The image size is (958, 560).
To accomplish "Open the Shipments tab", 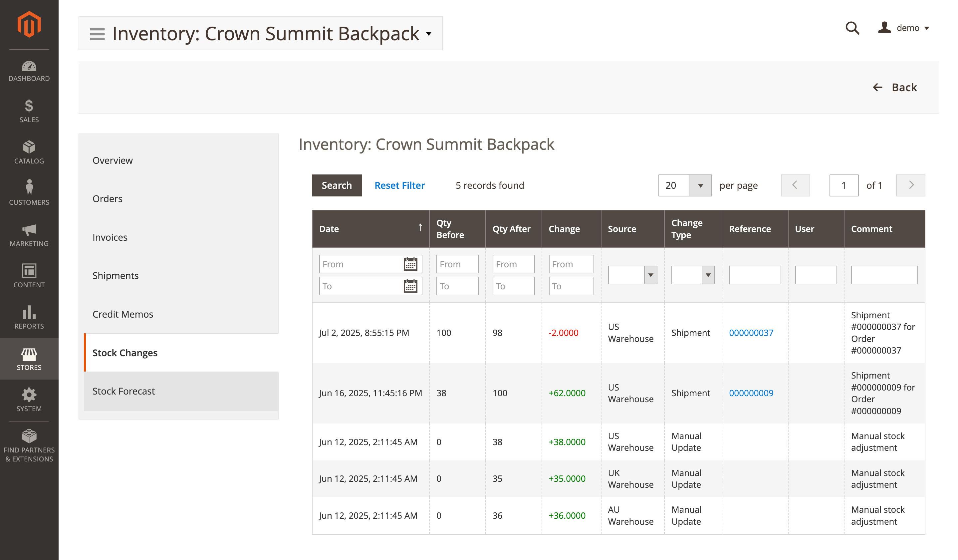I will click(x=115, y=276).
